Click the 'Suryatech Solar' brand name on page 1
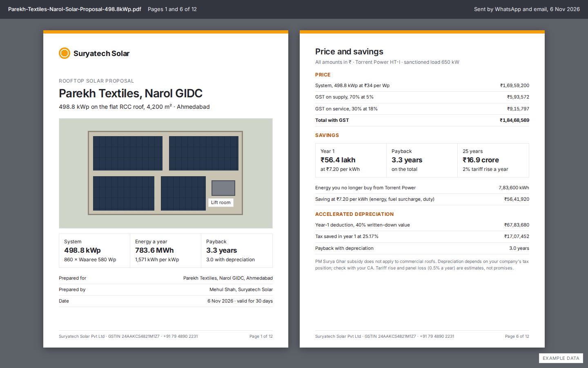The width and height of the screenshot is (588, 368). coord(101,54)
